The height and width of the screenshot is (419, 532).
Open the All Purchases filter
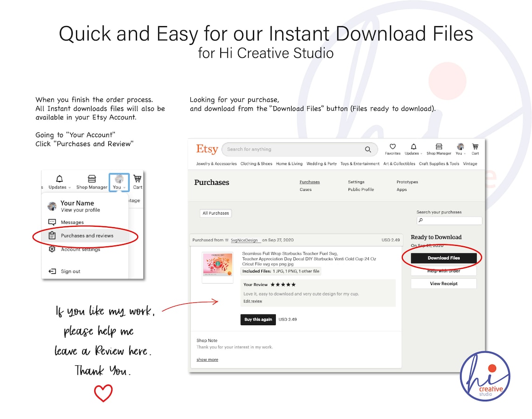[x=216, y=213]
